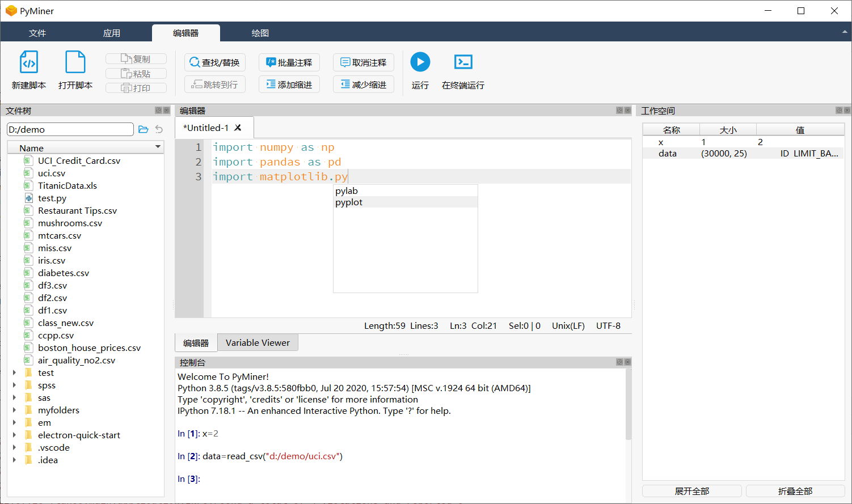Viewport: 852px width, 504px height.
Task: Click 展开全部 expand all button
Action: coord(692,491)
